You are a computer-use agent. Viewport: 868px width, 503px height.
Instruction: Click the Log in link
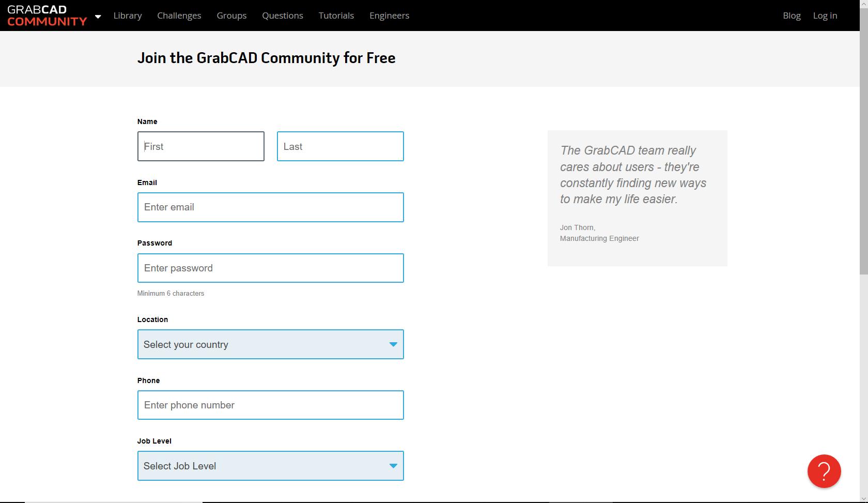coord(825,16)
